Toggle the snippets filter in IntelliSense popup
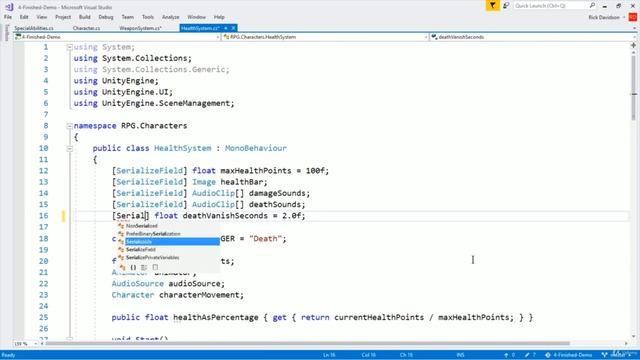The height and width of the screenshot is (360, 640). pyautogui.click(x=155, y=268)
